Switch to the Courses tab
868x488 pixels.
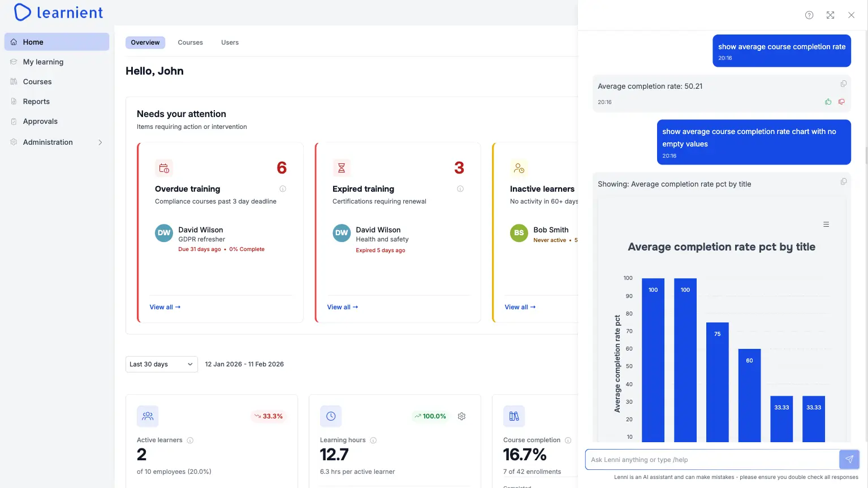(x=190, y=42)
